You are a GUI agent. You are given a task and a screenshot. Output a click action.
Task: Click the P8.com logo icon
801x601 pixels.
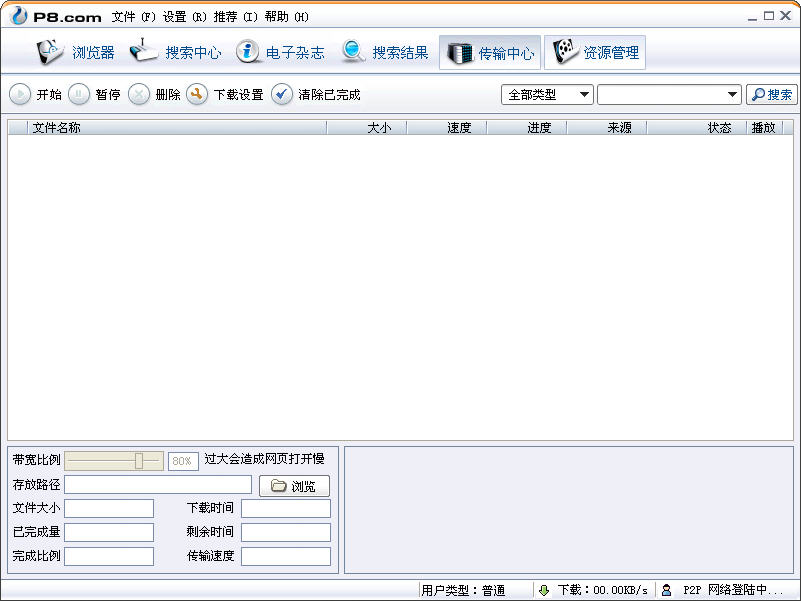tap(18, 16)
